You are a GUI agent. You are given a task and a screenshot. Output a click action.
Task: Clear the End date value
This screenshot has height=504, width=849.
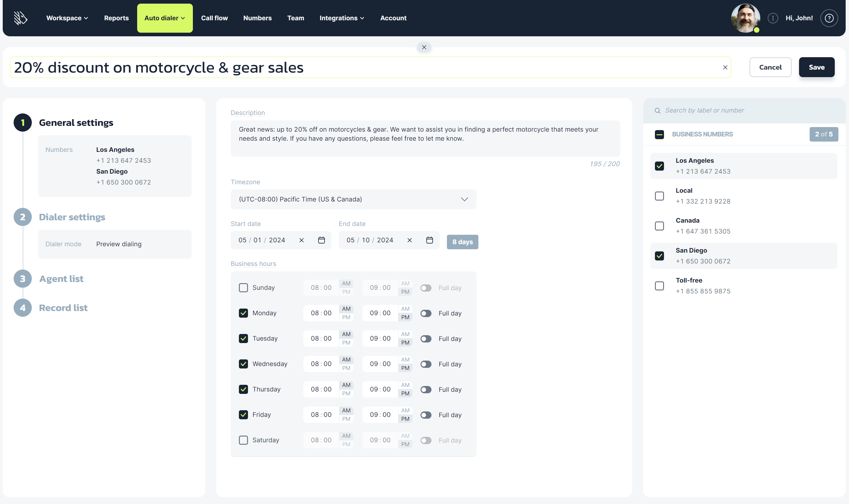click(x=409, y=240)
